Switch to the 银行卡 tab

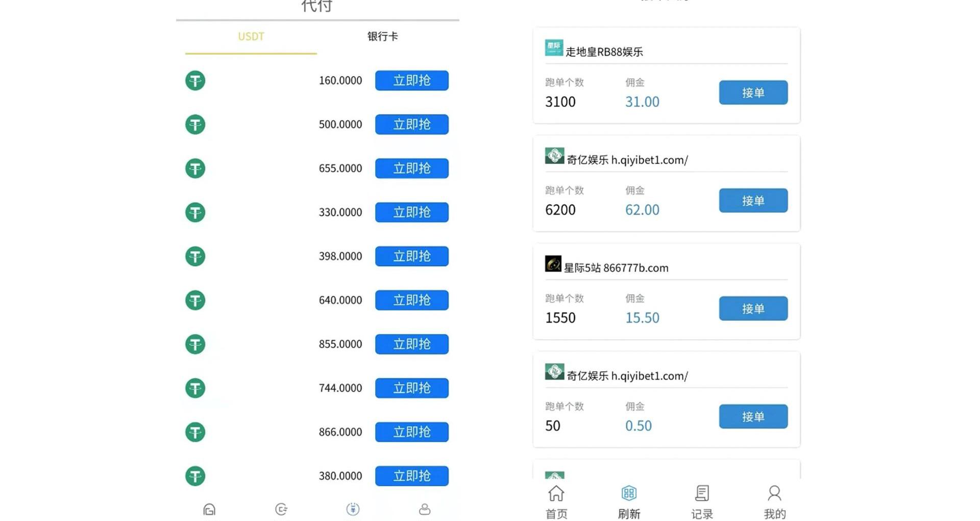[x=383, y=37]
